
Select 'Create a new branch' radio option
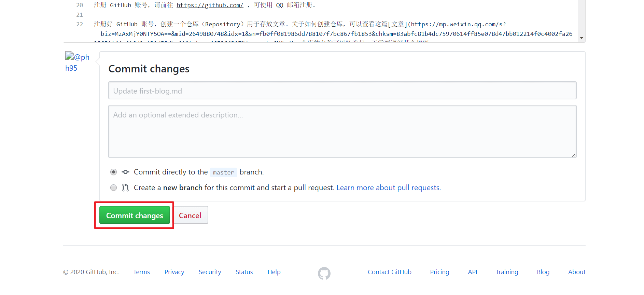coord(114,187)
